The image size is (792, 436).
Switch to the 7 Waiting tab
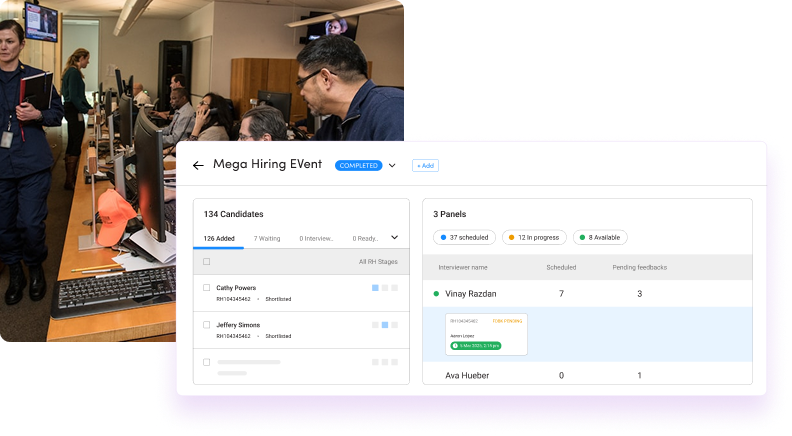(x=266, y=238)
